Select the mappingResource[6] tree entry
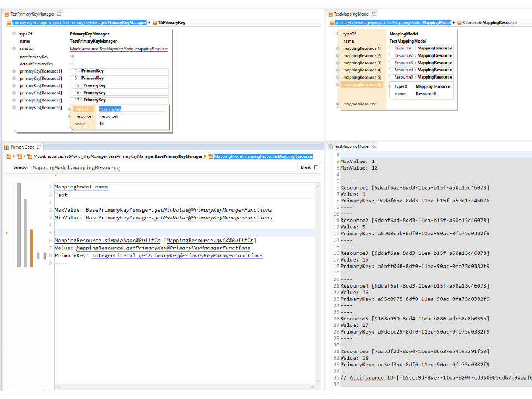Screen dimensions: 532x399 coord(362,85)
